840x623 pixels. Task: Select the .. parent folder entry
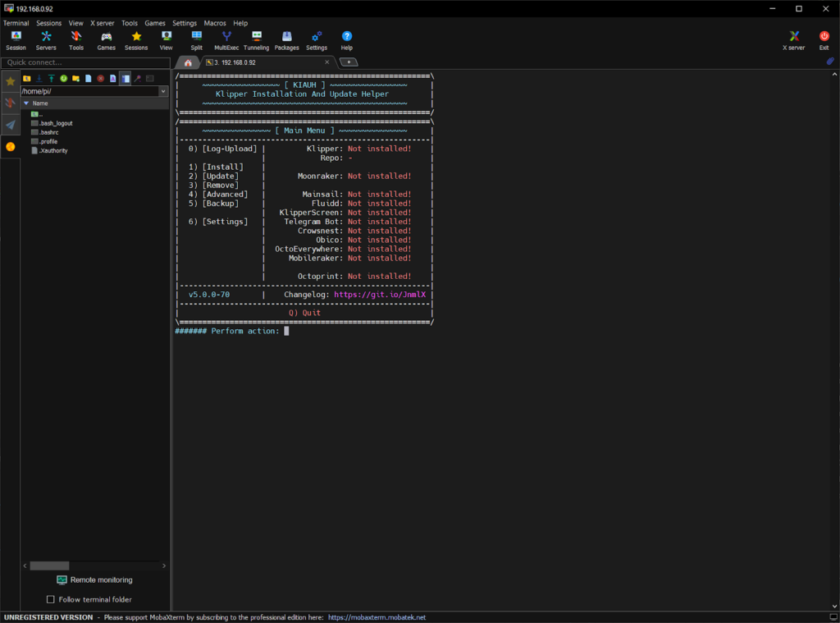pyautogui.click(x=37, y=114)
